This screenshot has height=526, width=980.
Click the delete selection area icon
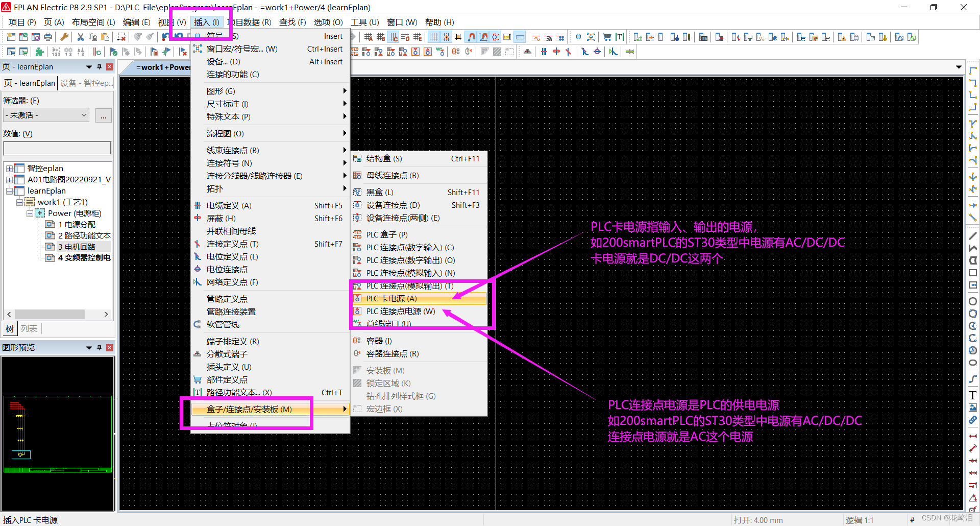coord(121,37)
